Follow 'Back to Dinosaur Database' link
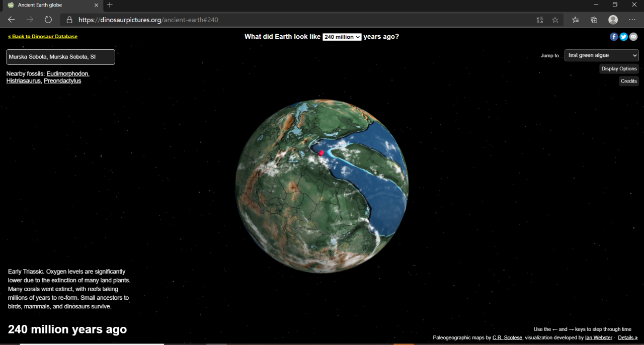This screenshot has height=345, width=644. (x=43, y=37)
